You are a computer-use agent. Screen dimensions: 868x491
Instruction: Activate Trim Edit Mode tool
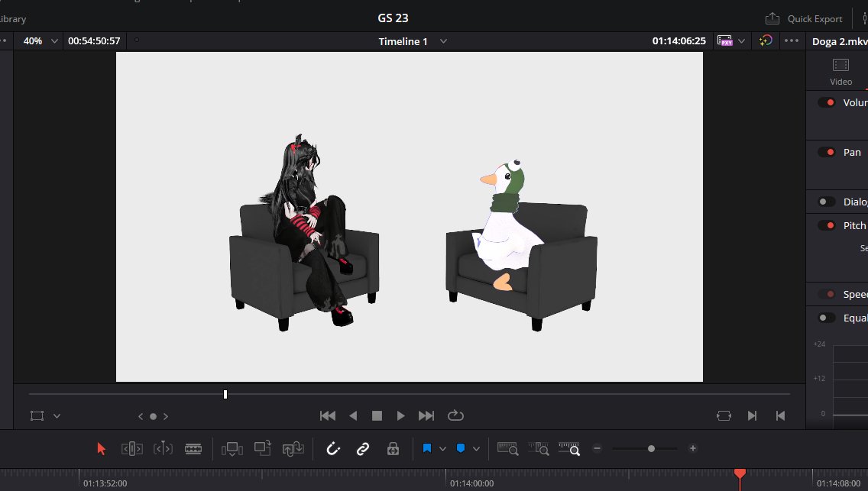pos(131,448)
